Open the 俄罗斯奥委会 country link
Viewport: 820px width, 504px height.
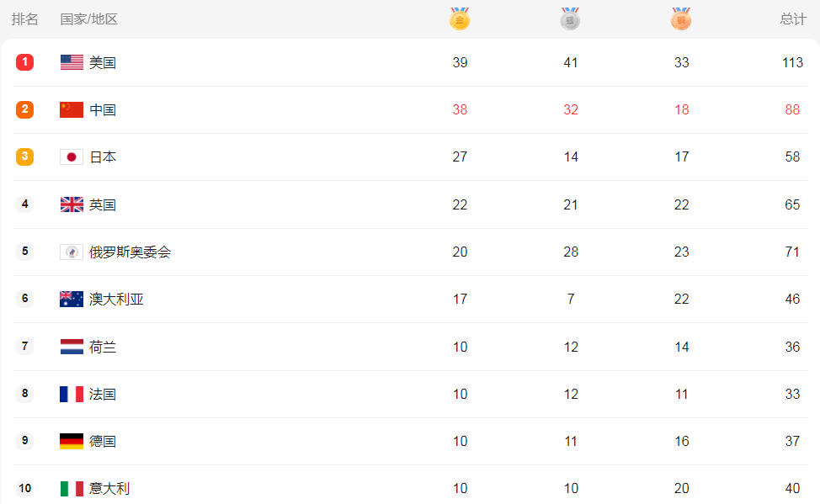(x=130, y=252)
